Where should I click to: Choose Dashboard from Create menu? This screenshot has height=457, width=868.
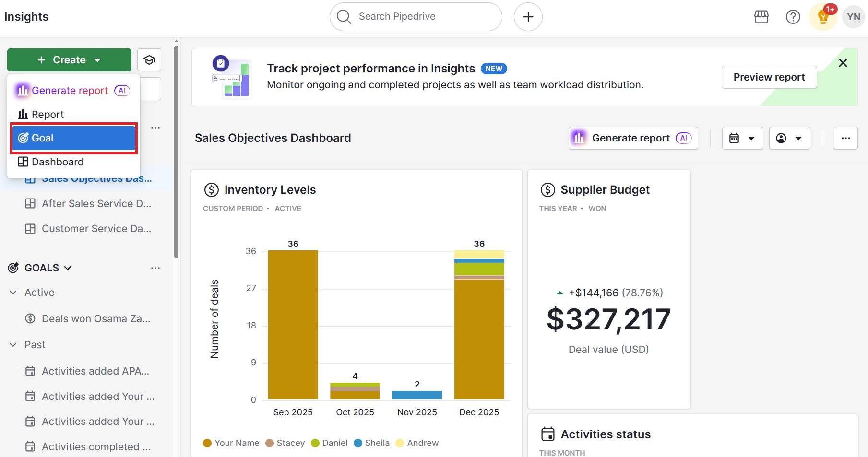tap(73, 162)
